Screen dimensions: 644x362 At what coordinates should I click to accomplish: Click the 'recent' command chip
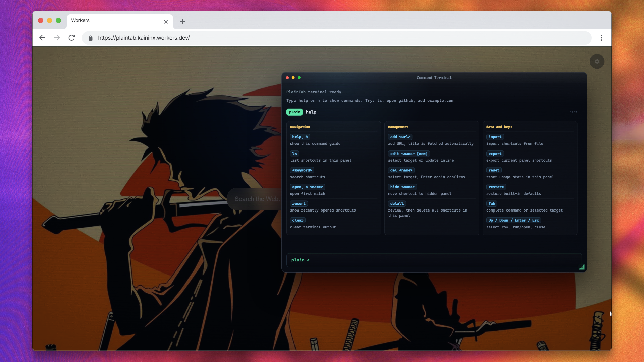(x=299, y=204)
